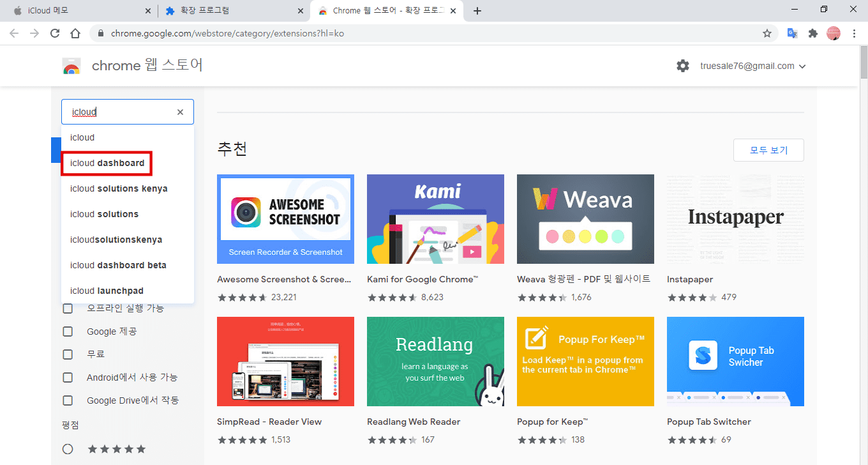Open the Weava highlighter thumbnail

coord(585,219)
